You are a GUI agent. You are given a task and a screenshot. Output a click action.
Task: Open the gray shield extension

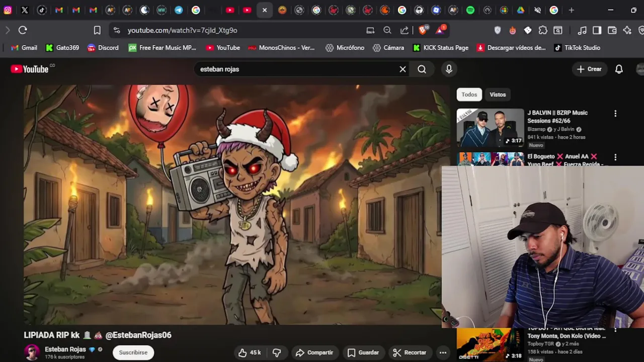[498, 30]
